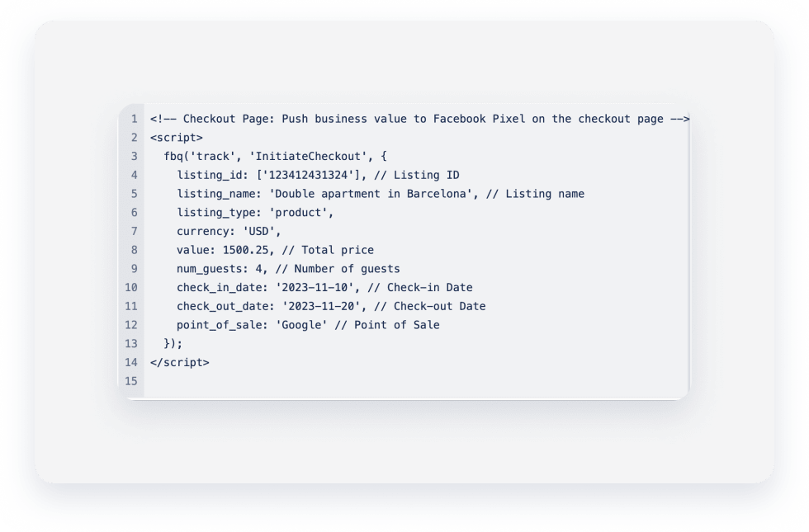Click the fbq('track', 'InitiateCheckout' line
Screen dimensions: 809x532
click(275, 156)
